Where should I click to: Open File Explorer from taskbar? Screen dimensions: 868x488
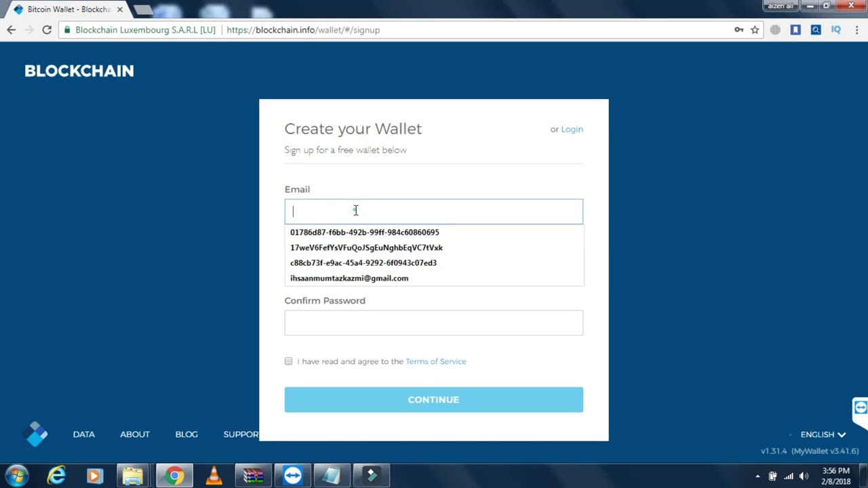click(x=133, y=476)
